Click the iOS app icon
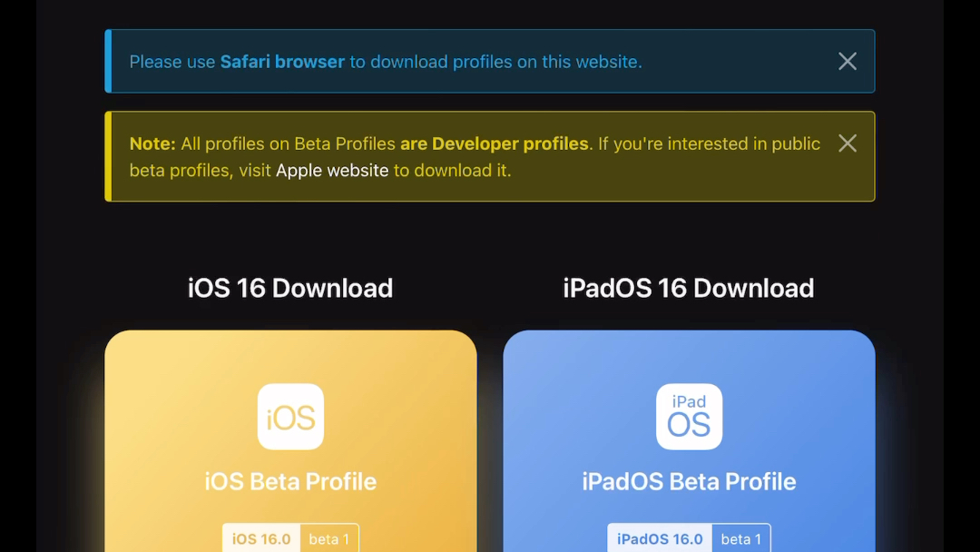 click(290, 417)
